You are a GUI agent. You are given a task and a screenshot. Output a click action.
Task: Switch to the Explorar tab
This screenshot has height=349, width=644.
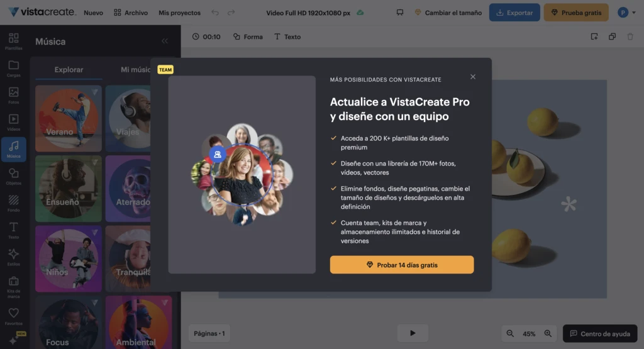pyautogui.click(x=69, y=69)
